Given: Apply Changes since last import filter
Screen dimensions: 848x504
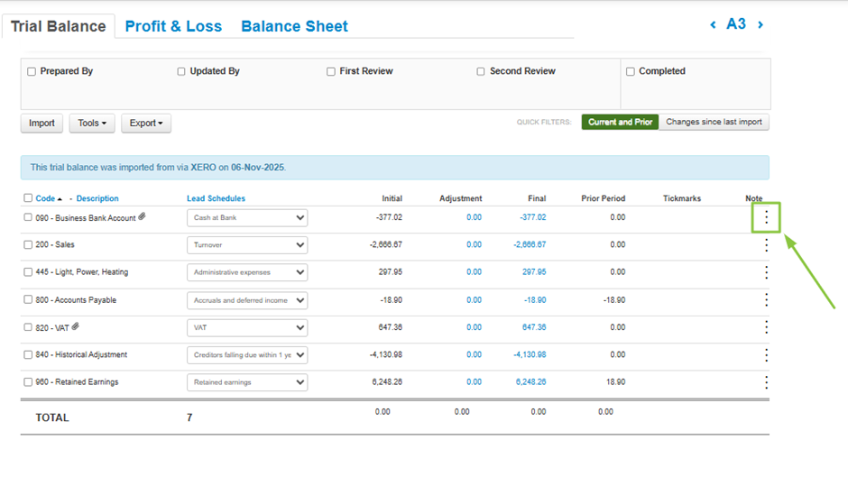Looking at the screenshot, I should tap(714, 122).
